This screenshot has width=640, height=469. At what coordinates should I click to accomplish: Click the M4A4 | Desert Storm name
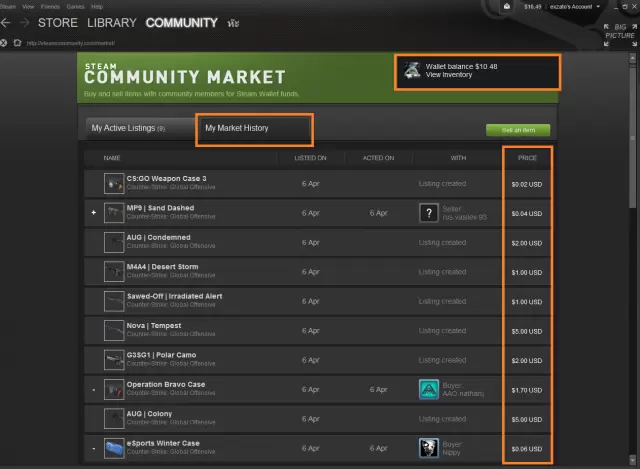(x=162, y=267)
